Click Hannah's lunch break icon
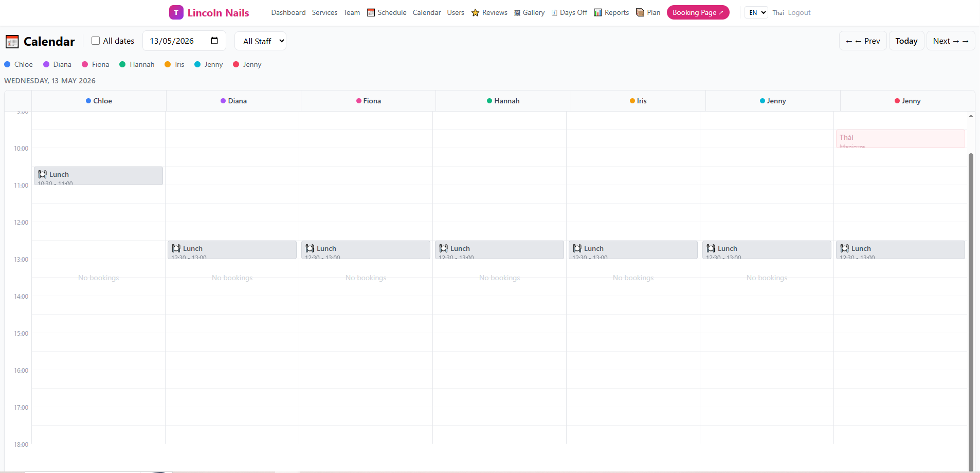This screenshot has height=473, width=980. click(x=444, y=248)
